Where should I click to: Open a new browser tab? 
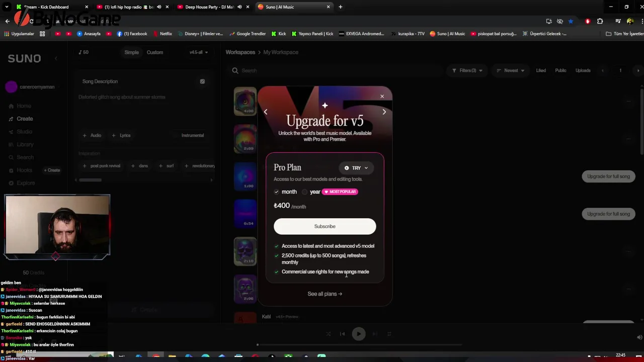coord(340,7)
